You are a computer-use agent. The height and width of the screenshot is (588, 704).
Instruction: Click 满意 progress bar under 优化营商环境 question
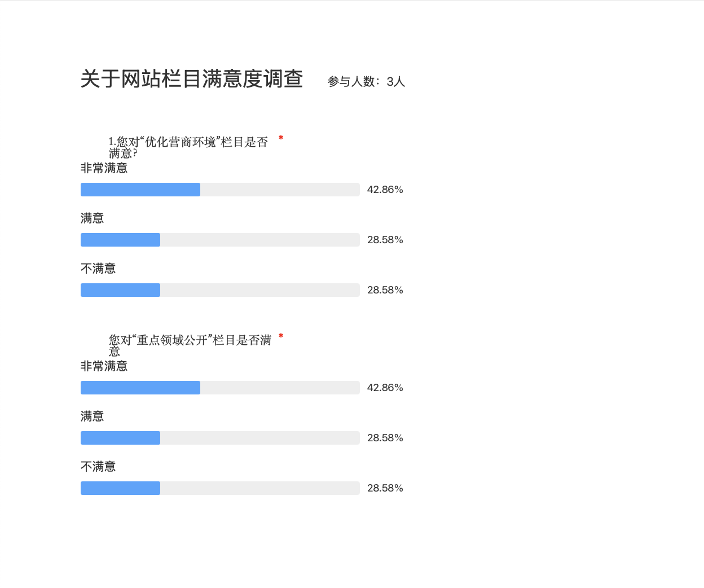coord(220,240)
